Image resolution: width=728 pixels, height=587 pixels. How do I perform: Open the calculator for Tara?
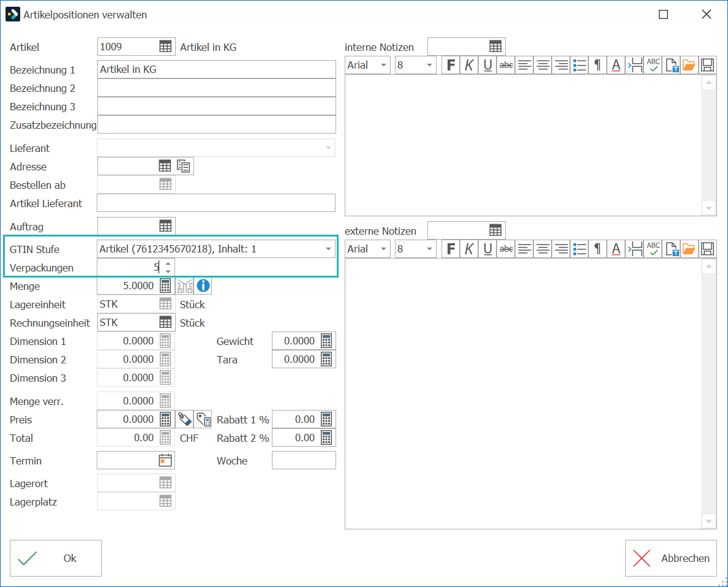coord(326,359)
